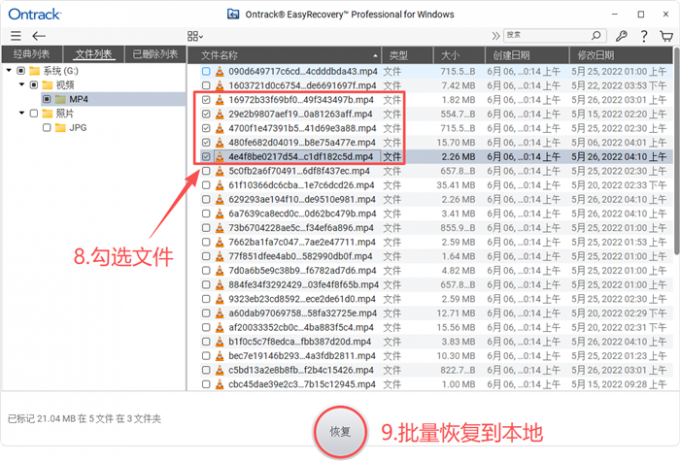The height and width of the screenshot is (461, 680).
Task: Collapse the 照片 folder node
Action: (22, 113)
